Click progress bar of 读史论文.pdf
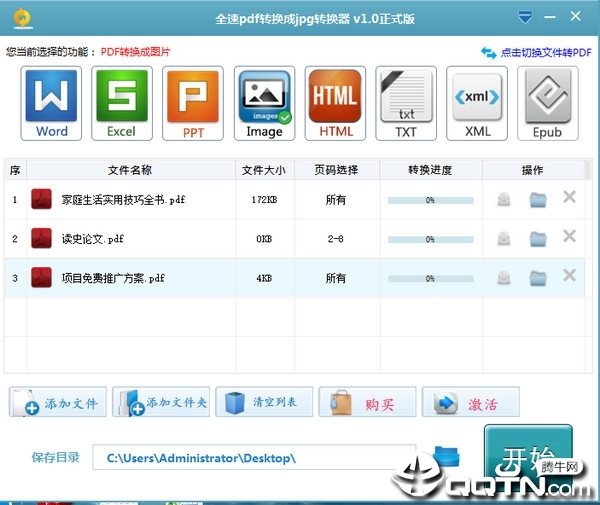 [430, 239]
